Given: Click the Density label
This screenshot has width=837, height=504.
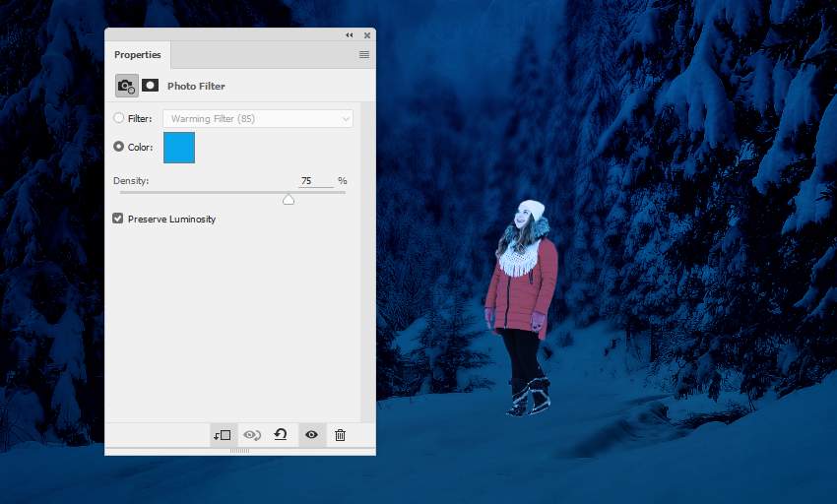Looking at the screenshot, I should tap(131, 180).
